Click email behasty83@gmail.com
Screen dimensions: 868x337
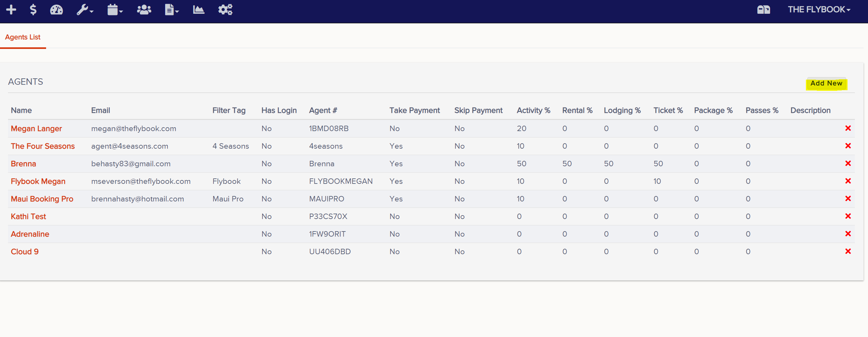pyautogui.click(x=131, y=164)
